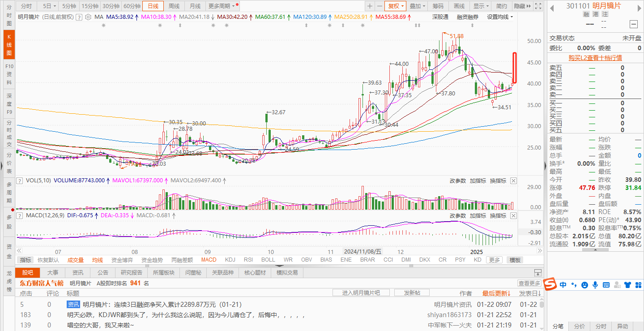Viewport: 644px width, 331px height.
Task: Open MA indicator settings gear icon
Action: pyautogui.click(x=88, y=17)
